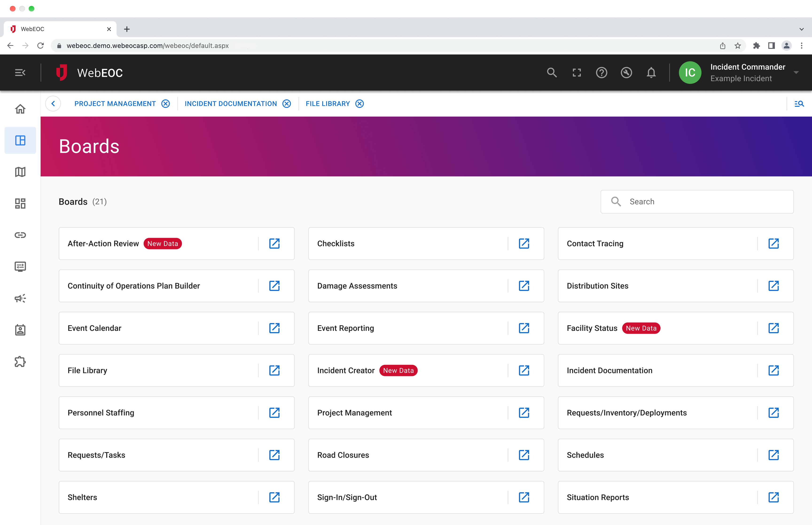Collapse the navigation menu hamburger icon
The image size is (812, 525).
20,73
